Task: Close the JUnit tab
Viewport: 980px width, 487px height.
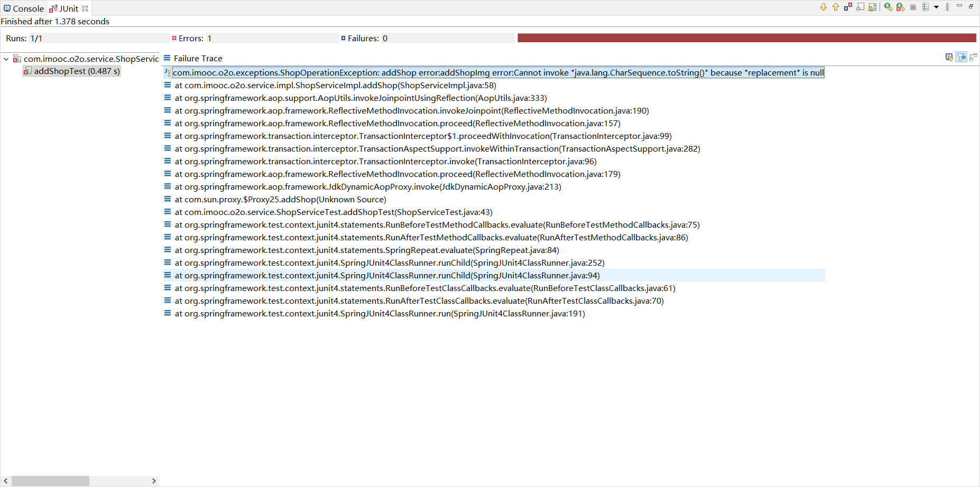Action: click(x=85, y=8)
